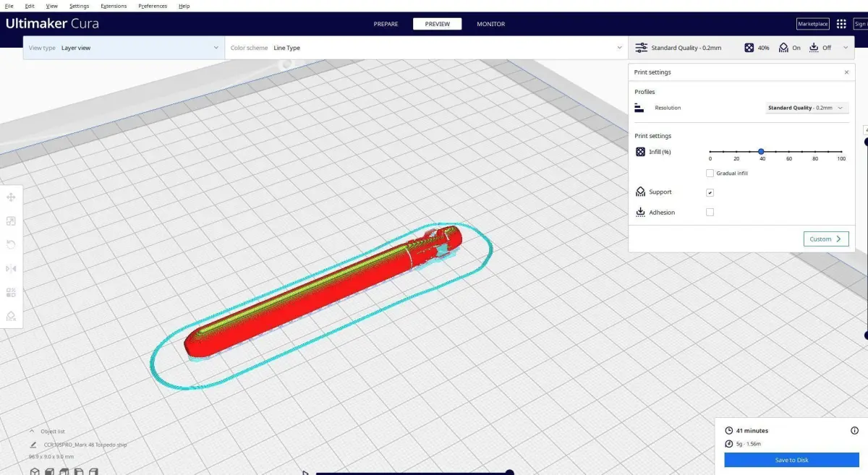The height and width of the screenshot is (475, 868).
Task: Open the Settings menu
Action: 79,6
